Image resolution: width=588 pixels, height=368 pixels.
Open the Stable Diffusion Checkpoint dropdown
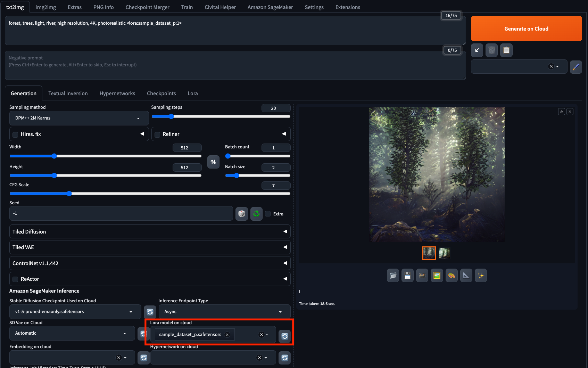75,312
